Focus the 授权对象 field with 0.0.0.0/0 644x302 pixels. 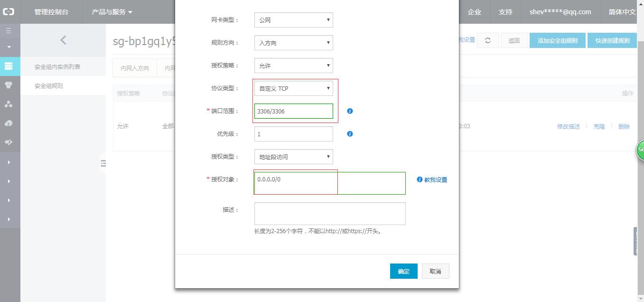tap(330, 183)
